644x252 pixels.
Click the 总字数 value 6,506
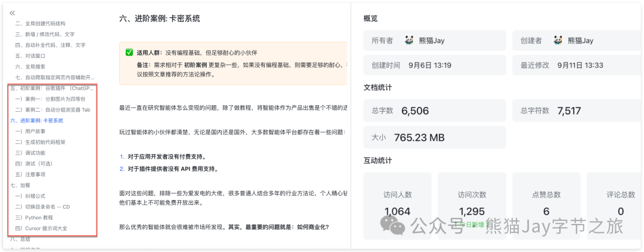click(415, 110)
